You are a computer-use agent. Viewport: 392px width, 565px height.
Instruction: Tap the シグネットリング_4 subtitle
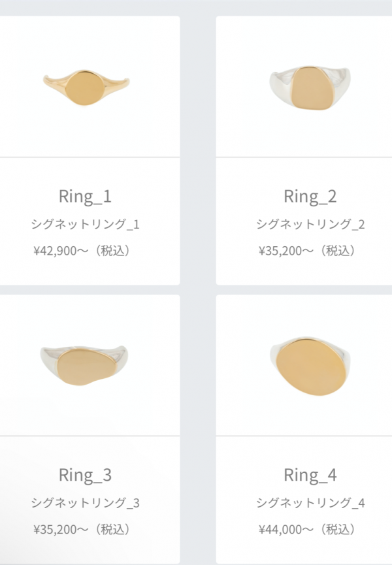[x=310, y=503]
